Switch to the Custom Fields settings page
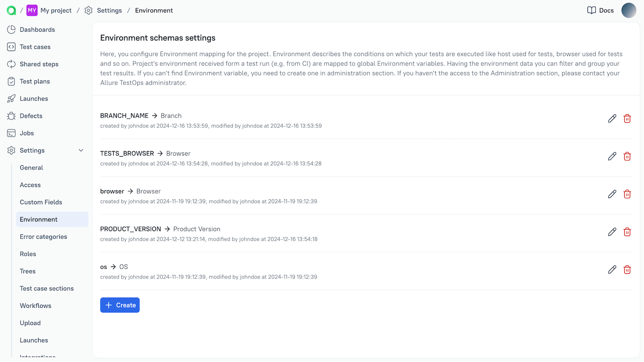The height and width of the screenshot is (362, 644). click(x=41, y=202)
